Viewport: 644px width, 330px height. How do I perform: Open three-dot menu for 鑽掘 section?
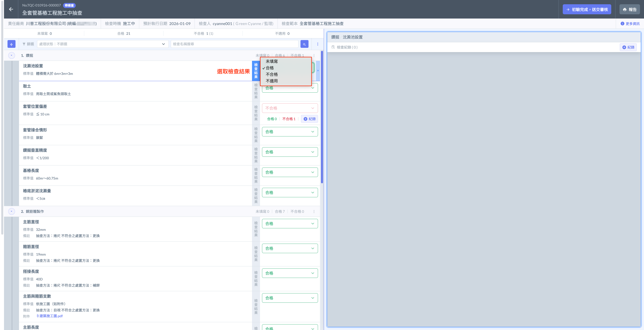pos(314,56)
